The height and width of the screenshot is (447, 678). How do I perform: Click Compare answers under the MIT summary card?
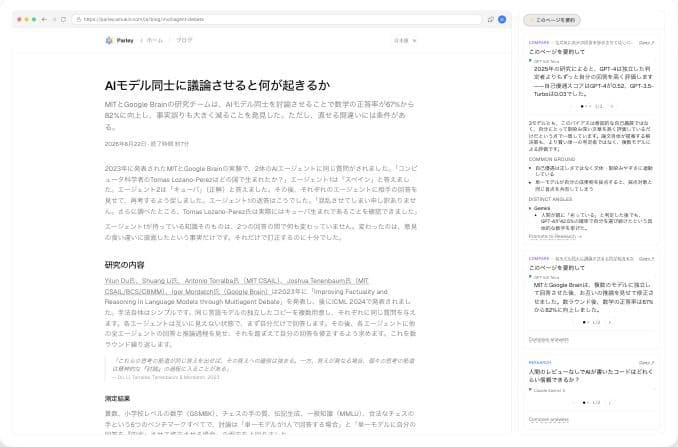point(549,340)
